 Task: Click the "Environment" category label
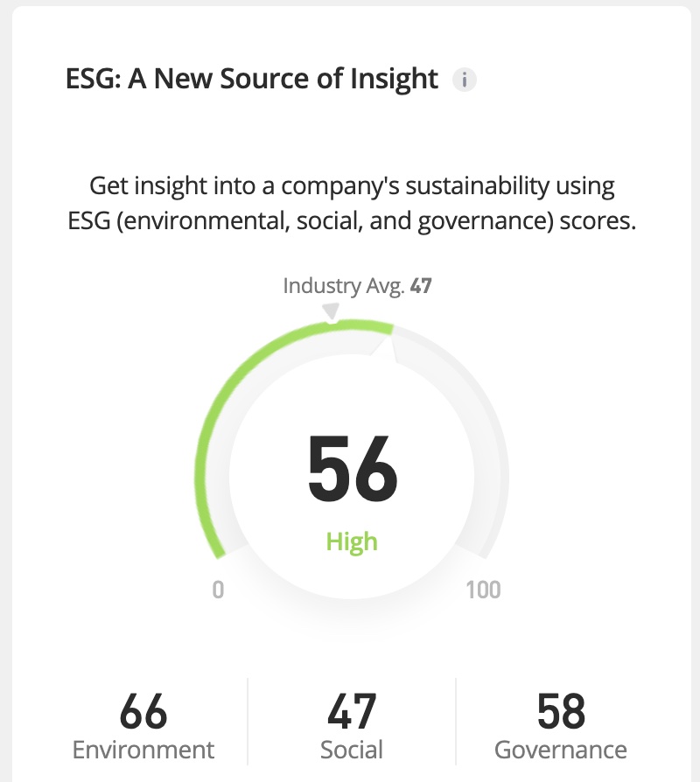[x=143, y=750]
